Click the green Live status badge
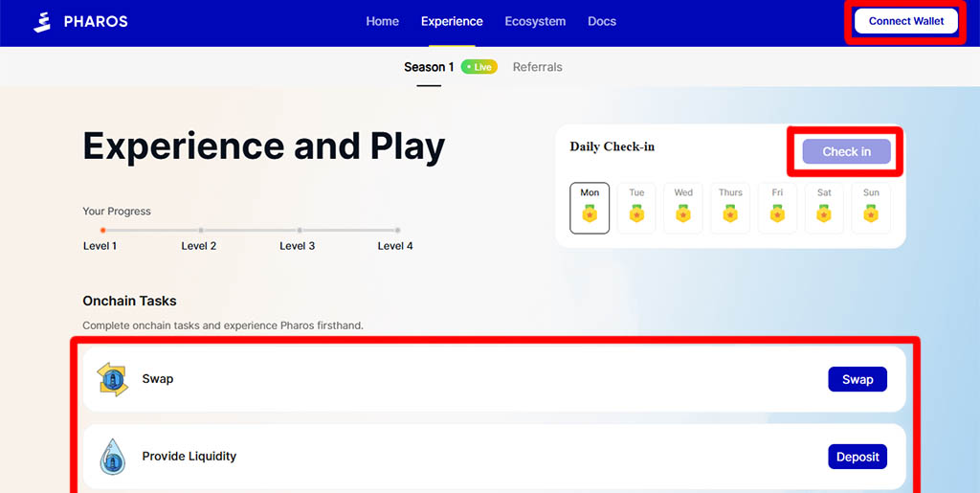This screenshot has height=493, width=980. 479,67
